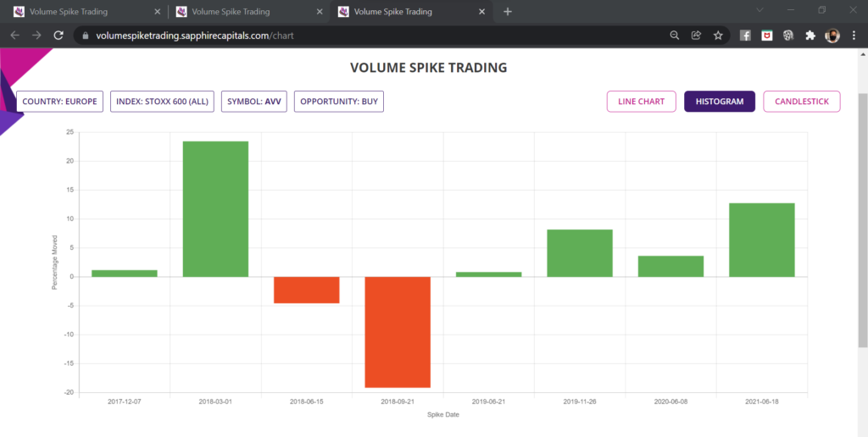Switch to the first Volume Spike Trading tab
The height and width of the screenshot is (437, 868).
click(x=76, y=12)
